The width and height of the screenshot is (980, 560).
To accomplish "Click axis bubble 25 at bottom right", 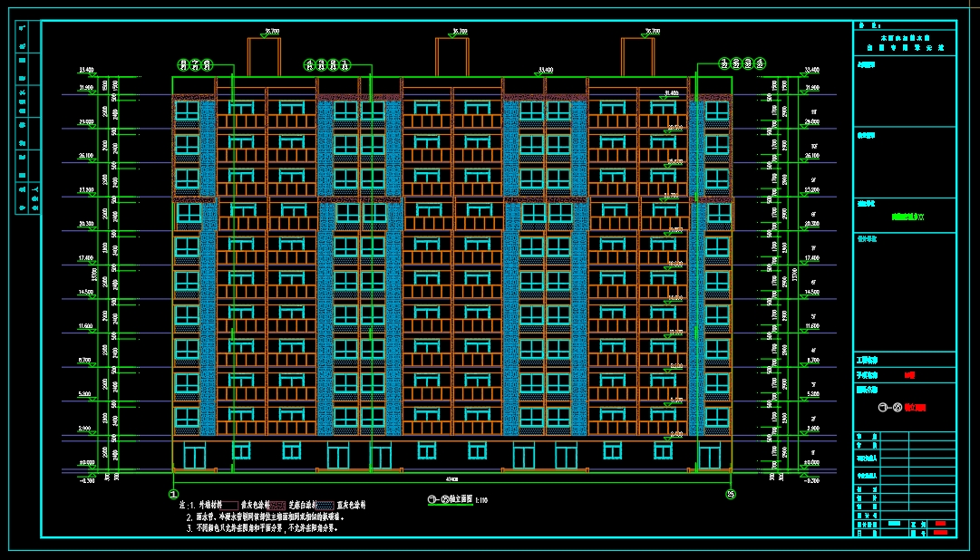I will [x=730, y=494].
